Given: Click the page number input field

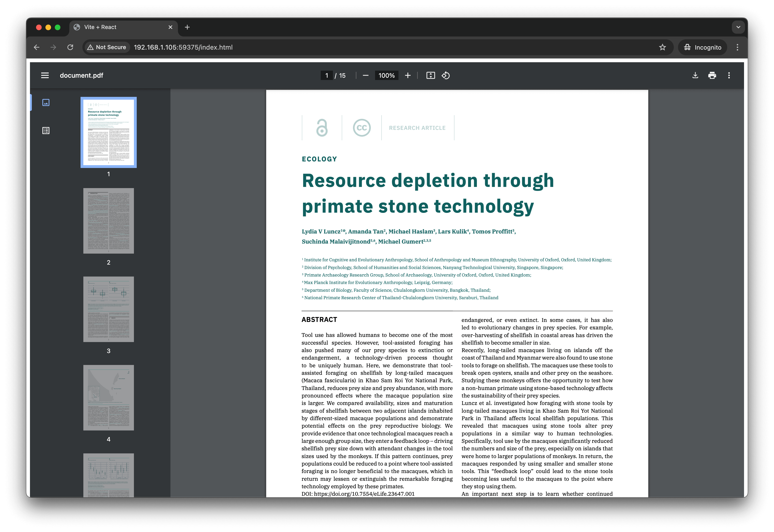Looking at the screenshot, I should point(326,75).
